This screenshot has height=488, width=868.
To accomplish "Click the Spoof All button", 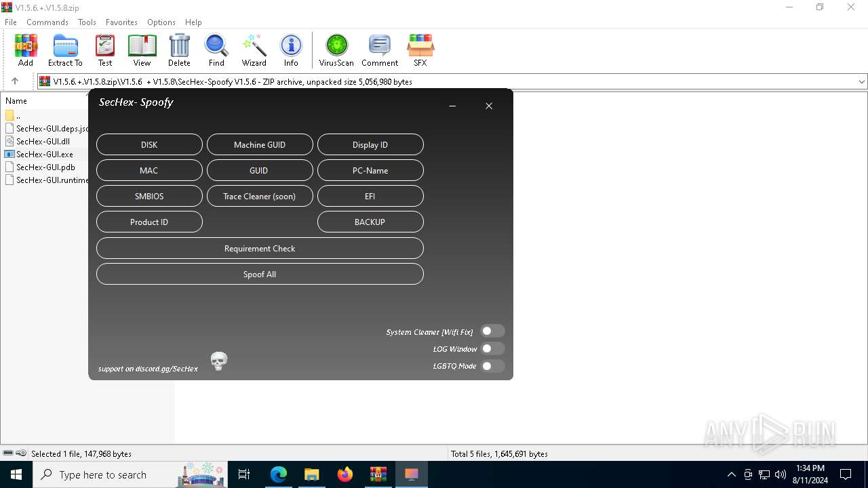I will point(260,274).
